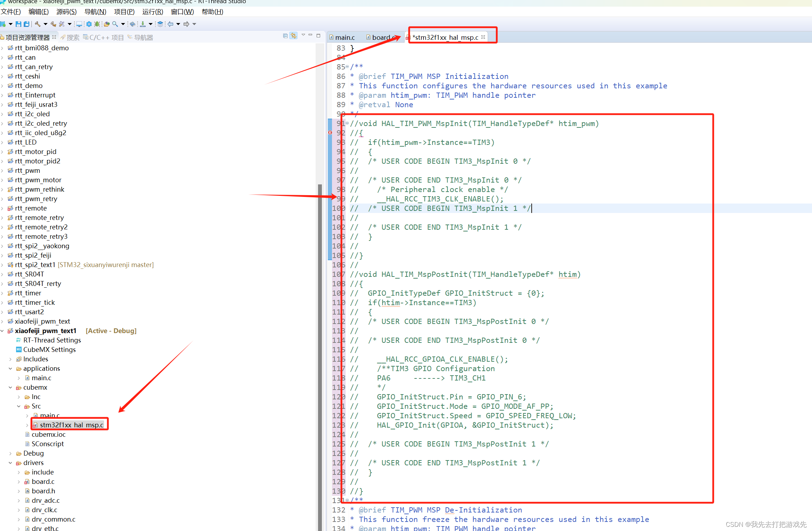Open RT-Thread Settings for xiaofeiji_pwm_text1
Screen dimensions: 812x531
pos(52,340)
